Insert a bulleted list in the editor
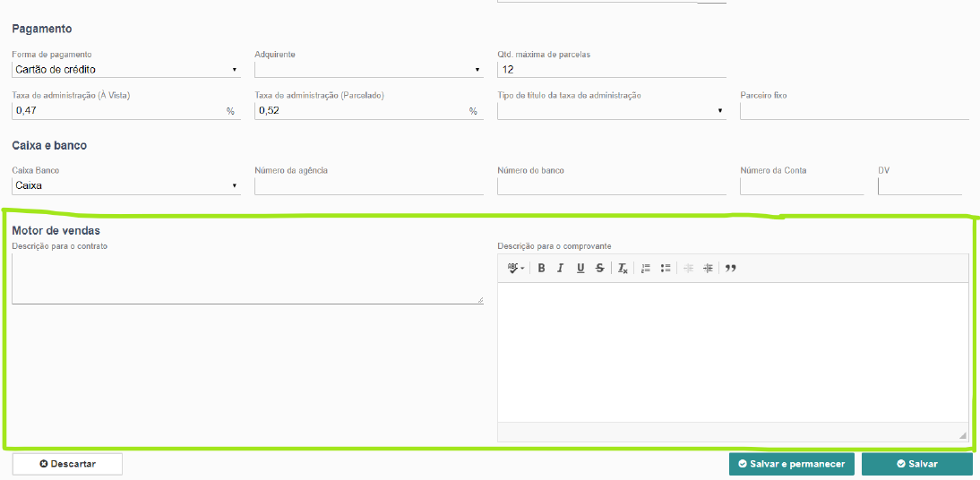The width and height of the screenshot is (980, 480). point(666,268)
